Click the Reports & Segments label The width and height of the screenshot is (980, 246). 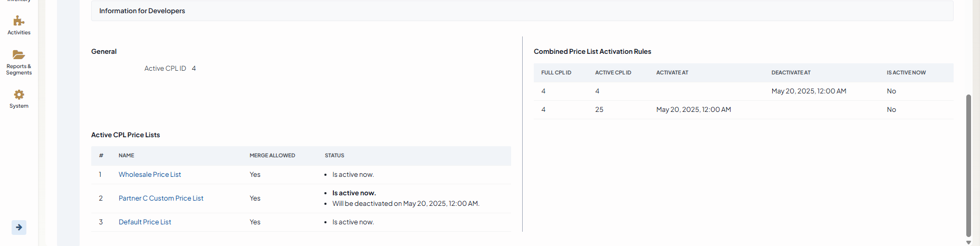point(19,70)
